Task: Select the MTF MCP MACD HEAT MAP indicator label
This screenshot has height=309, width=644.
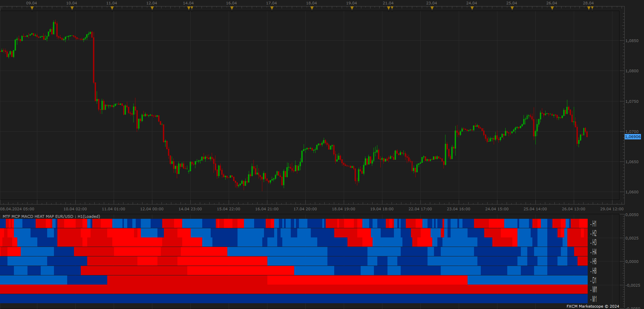Action: (x=51, y=216)
